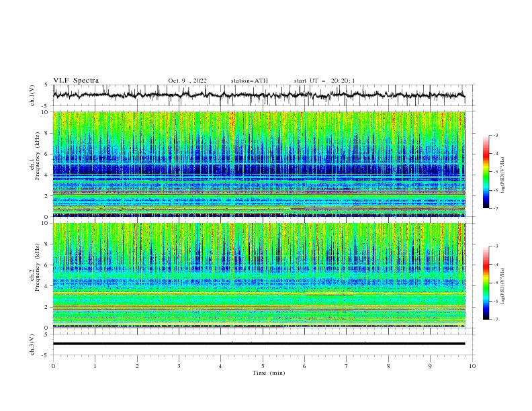Viewport: 532px width, 411px height.
Task: Click the ch.1 spectrogram panel
Action: point(259,164)
